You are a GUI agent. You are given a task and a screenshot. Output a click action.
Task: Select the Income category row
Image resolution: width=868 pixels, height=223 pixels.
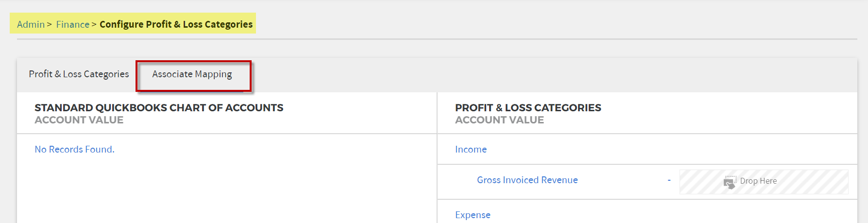pos(647,149)
